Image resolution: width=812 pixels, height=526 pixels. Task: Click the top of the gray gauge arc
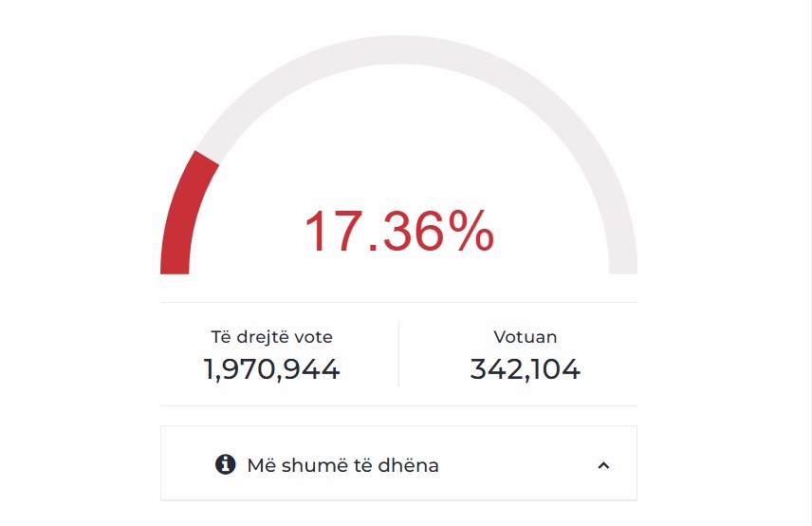tap(398, 49)
